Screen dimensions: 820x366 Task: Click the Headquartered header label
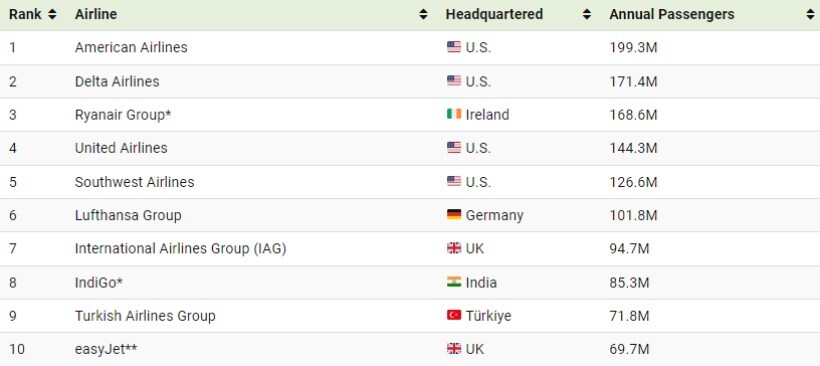click(494, 15)
